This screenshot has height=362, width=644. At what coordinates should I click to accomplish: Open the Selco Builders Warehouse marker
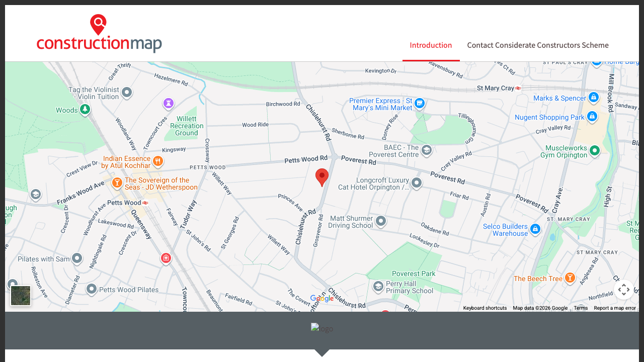pos(535,229)
